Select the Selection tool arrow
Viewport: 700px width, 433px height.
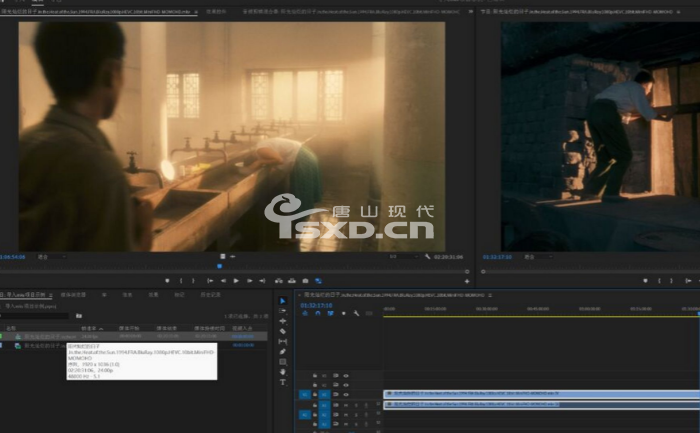[283, 301]
